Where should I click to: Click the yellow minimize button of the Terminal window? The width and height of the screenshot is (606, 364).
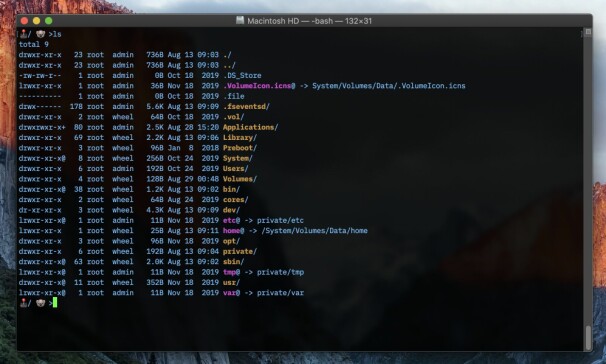tap(36, 21)
